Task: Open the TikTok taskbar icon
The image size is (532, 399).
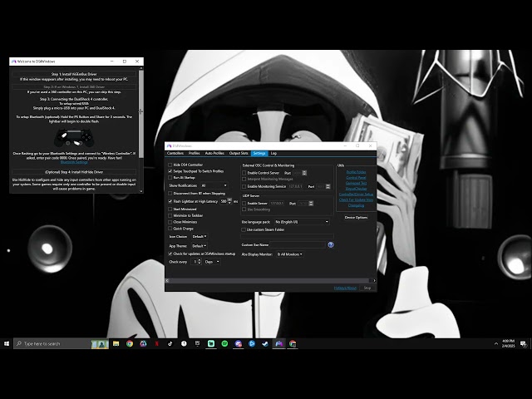Action: (170, 343)
